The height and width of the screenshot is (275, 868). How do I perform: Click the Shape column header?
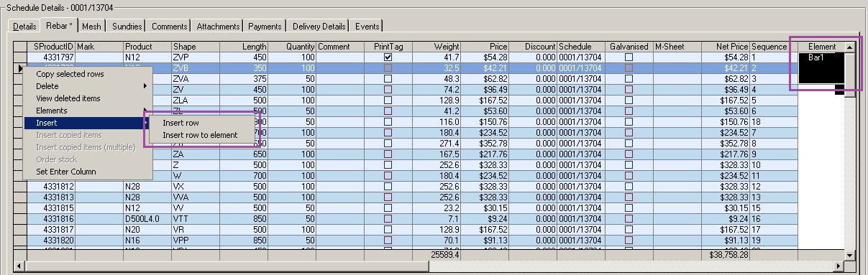coord(195,47)
